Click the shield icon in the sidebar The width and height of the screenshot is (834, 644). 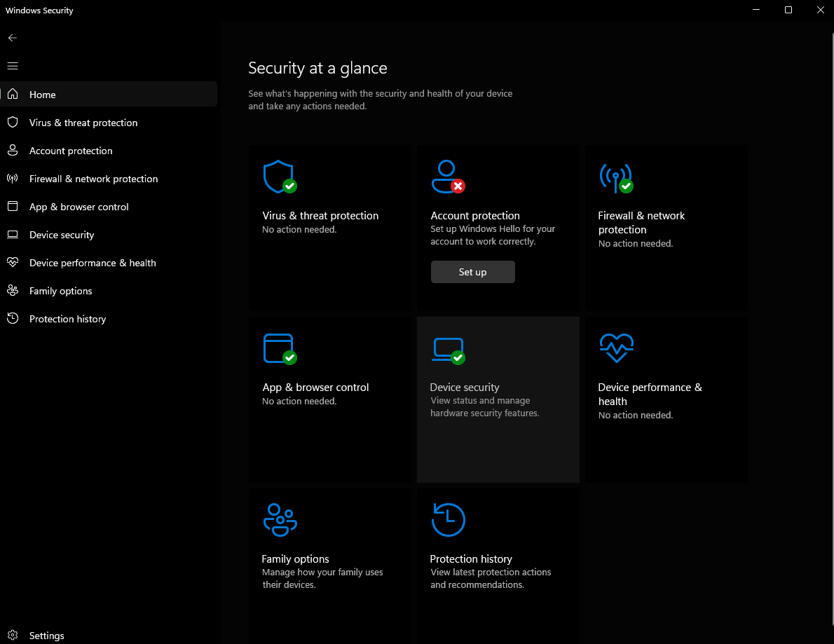(13, 123)
